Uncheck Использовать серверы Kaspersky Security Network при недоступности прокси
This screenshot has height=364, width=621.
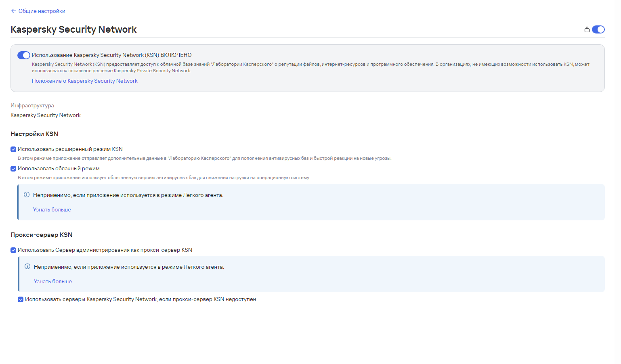[x=21, y=299]
